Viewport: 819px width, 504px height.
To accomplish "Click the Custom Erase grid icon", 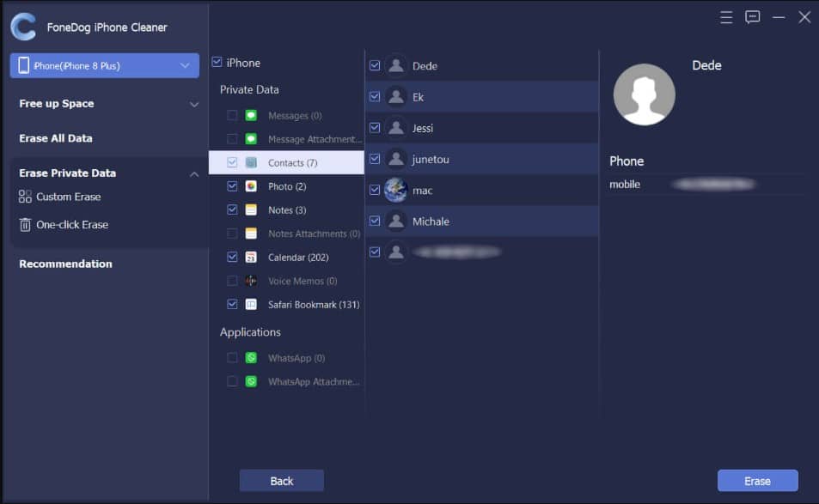I will pyautogui.click(x=25, y=197).
